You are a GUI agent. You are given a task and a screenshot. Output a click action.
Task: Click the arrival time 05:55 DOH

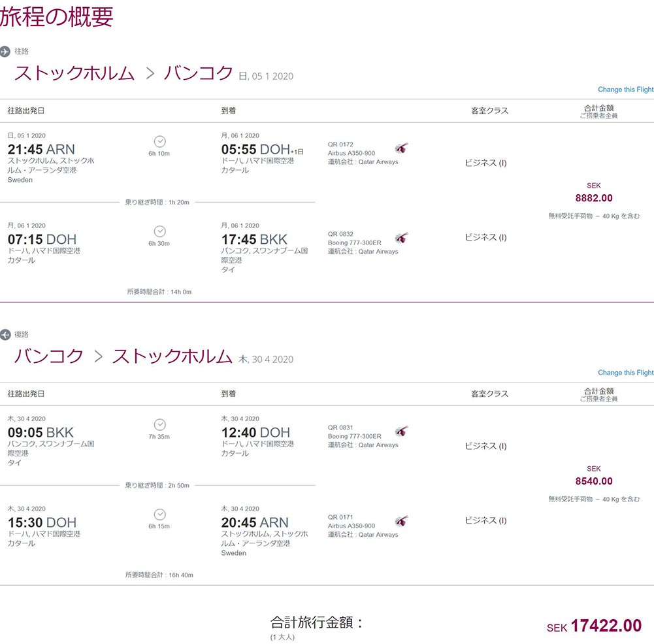click(255, 150)
